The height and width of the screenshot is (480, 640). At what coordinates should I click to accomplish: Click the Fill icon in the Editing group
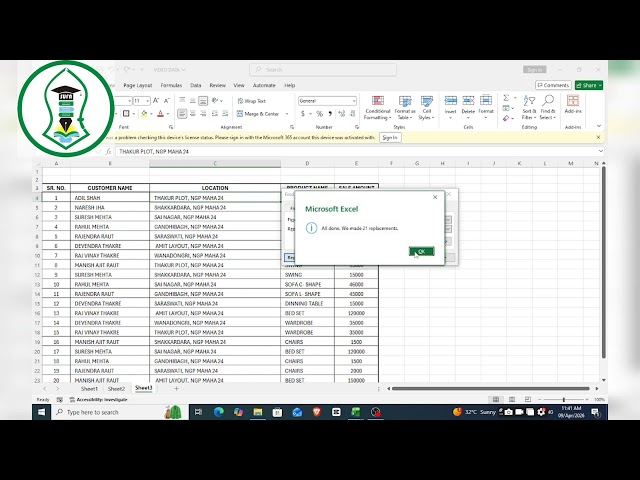pyautogui.click(x=506, y=108)
